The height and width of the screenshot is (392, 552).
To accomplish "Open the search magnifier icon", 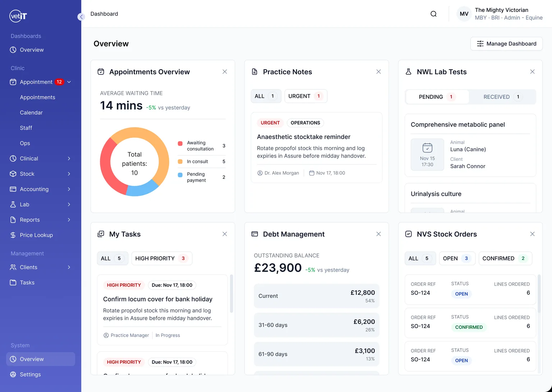I will click(433, 14).
